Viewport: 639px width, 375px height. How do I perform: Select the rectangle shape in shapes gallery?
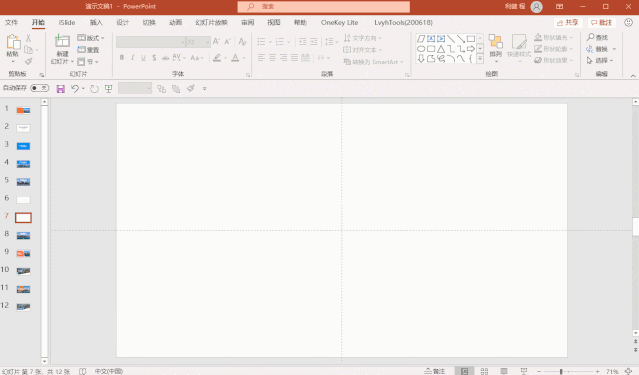[471, 39]
